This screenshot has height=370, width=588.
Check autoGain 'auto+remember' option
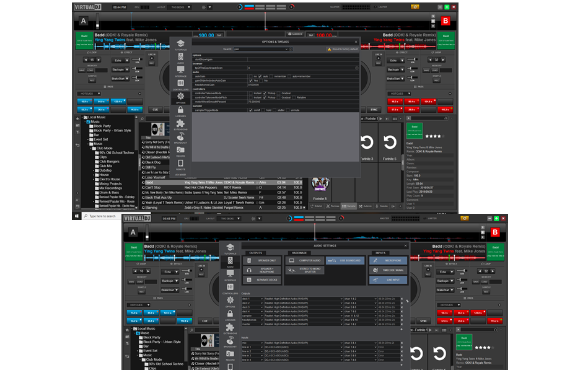pos(290,76)
